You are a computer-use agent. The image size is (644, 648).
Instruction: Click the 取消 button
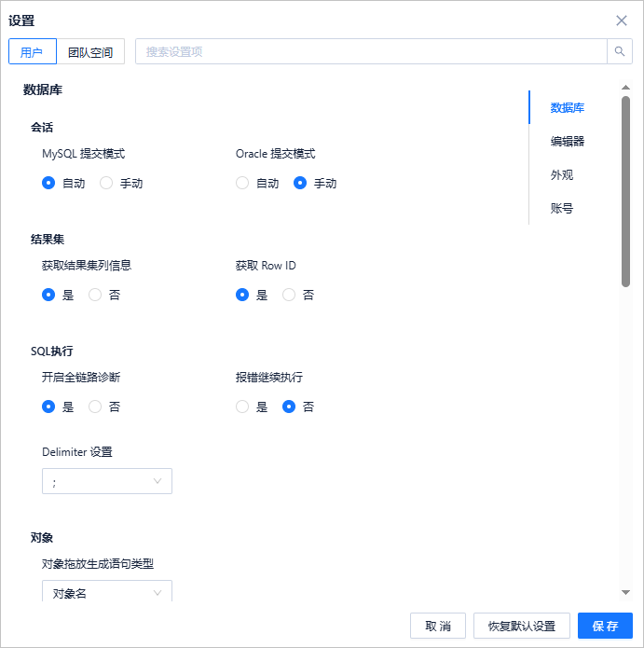[438, 626]
